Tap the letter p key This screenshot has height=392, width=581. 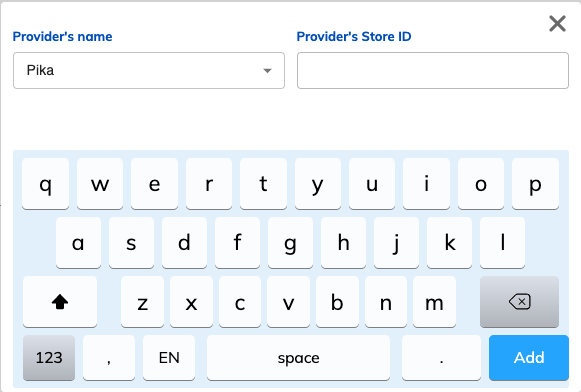[535, 184]
